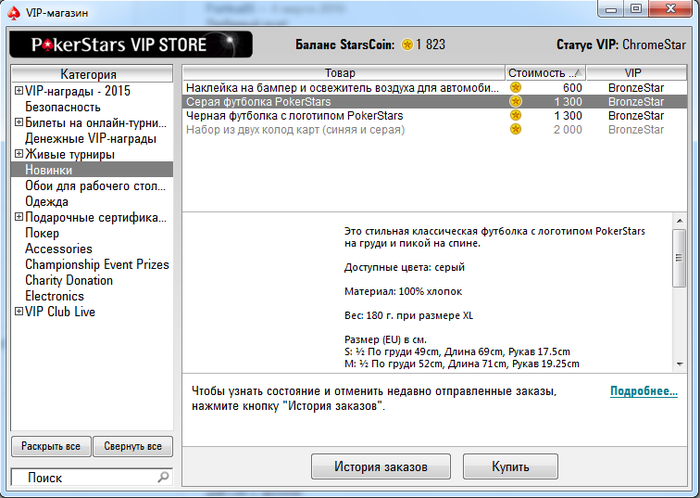
Task: Expand the Подарочные сертификаты category
Action: point(19,217)
